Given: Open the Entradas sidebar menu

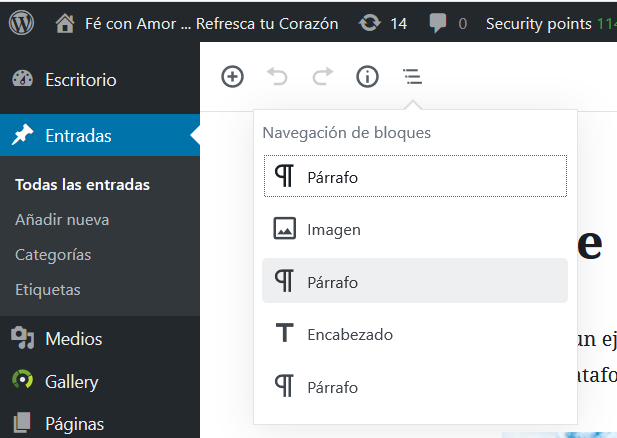Looking at the screenshot, I should click(78, 136).
